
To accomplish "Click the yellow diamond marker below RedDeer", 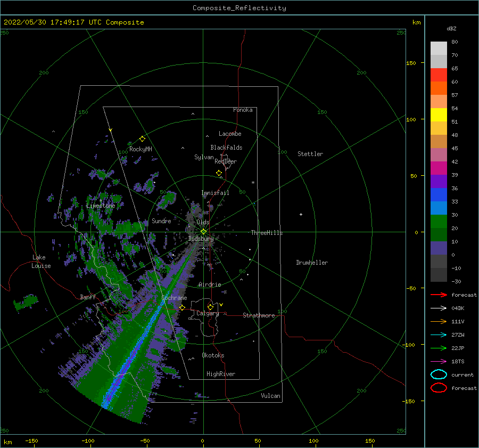I will click(x=219, y=173).
